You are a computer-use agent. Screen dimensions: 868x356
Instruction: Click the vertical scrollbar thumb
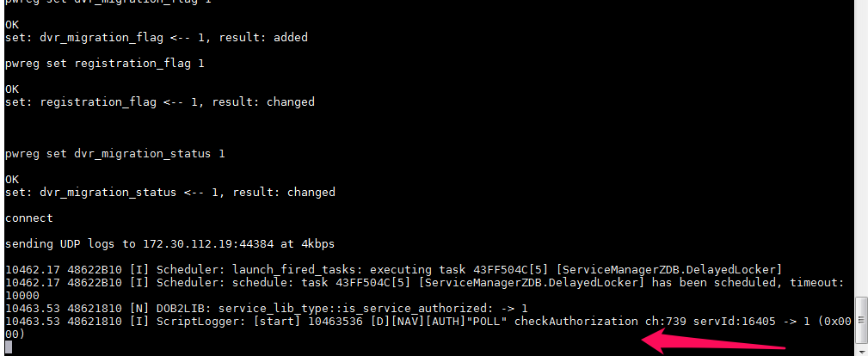coord(861,319)
